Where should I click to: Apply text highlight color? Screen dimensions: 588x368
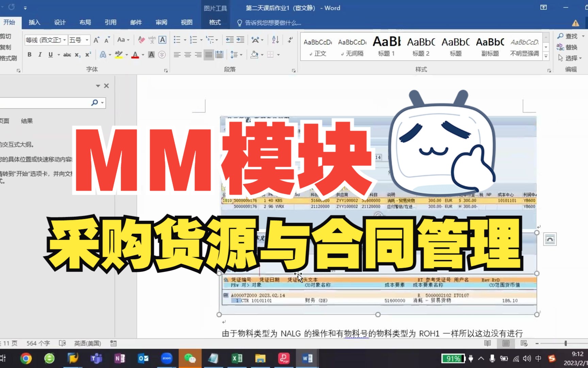coord(118,55)
